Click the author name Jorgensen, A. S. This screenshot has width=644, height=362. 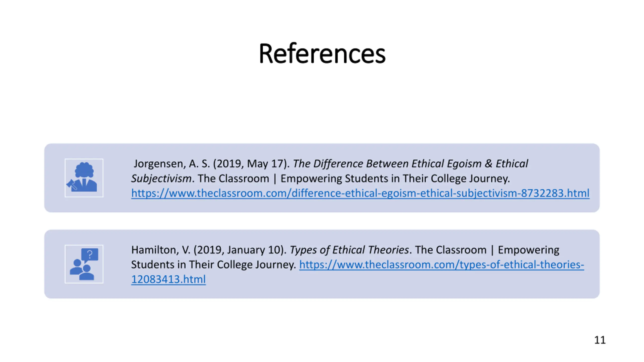pyautogui.click(x=172, y=164)
